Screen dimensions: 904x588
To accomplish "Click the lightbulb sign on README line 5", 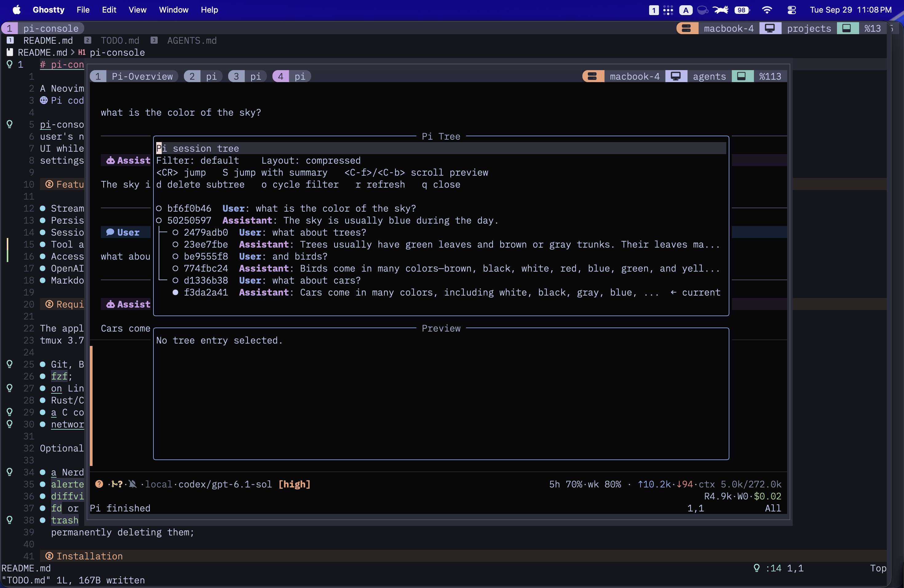I will [x=10, y=124].
